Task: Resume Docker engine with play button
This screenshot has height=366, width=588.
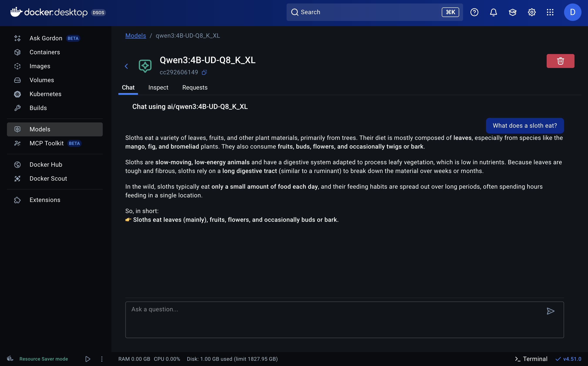Action: tap(88, 359)
